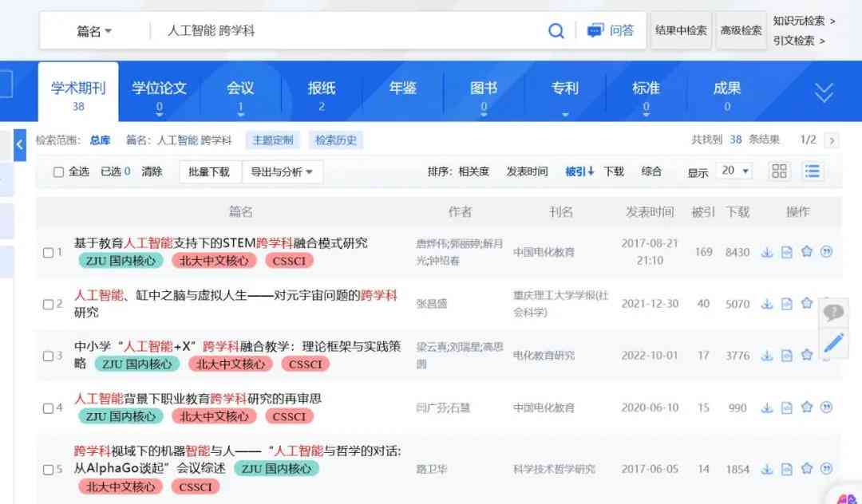Select the 学位论文 tab
The height and width of the screenshot is (504, 862).
(x=159, y=93)
